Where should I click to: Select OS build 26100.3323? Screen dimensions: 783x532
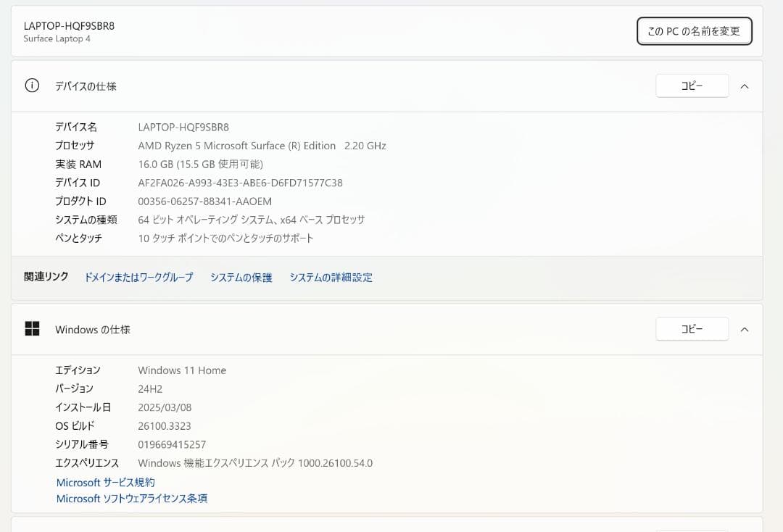165,425
